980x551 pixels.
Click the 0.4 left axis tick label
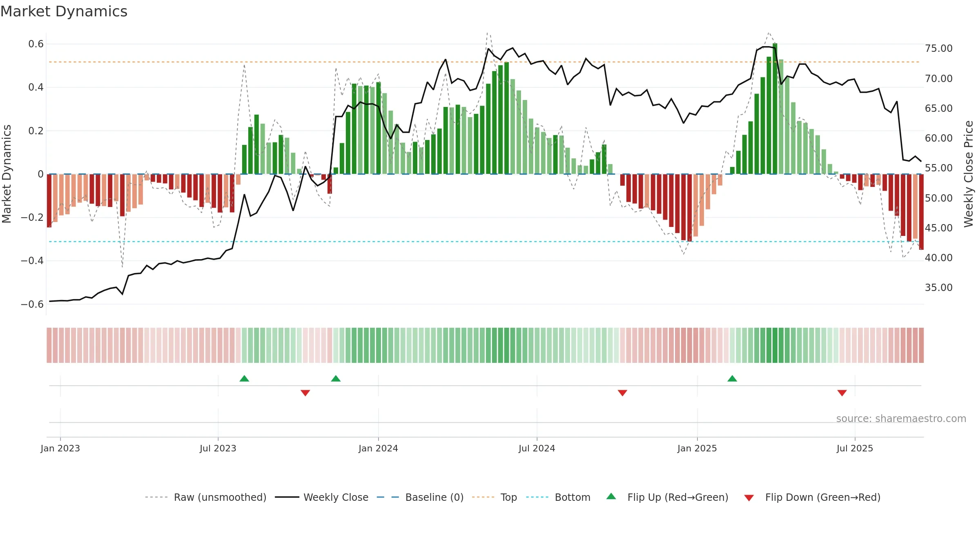pos(36,87)
